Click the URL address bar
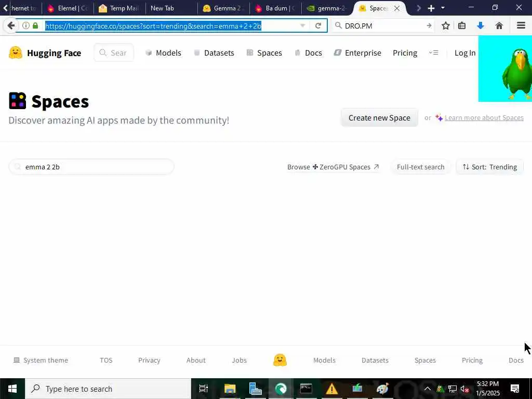The width and height of the screenshot is (532, 399). pyautogui.click(x=171, y=26)
